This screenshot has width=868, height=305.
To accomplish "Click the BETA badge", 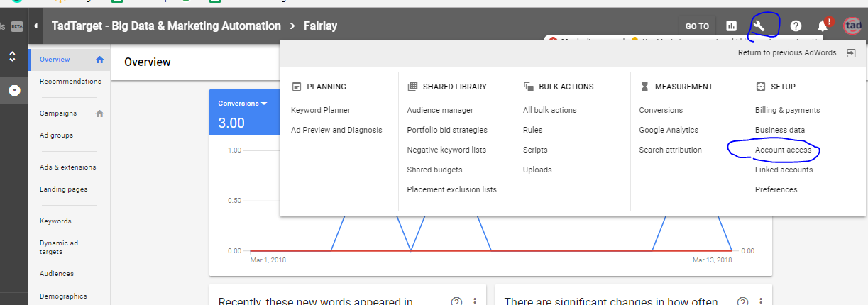I will pos(17,26).
